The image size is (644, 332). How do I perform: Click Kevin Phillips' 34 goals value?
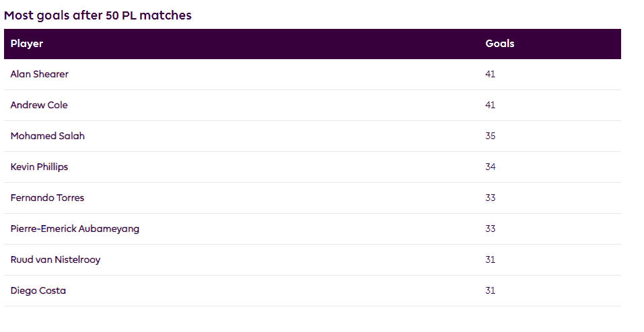[490, 167]
